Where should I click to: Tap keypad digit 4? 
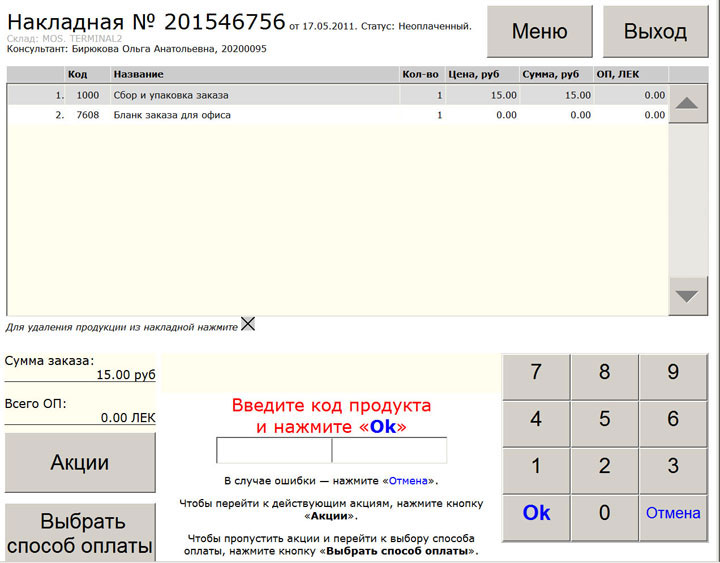coord(536,423)
